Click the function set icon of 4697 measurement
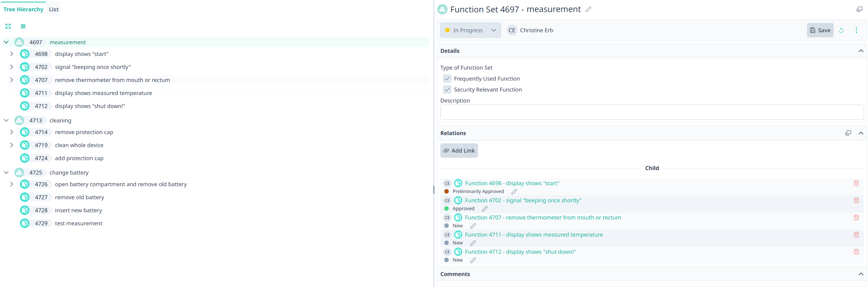868x287 pixels. (19, 42)
